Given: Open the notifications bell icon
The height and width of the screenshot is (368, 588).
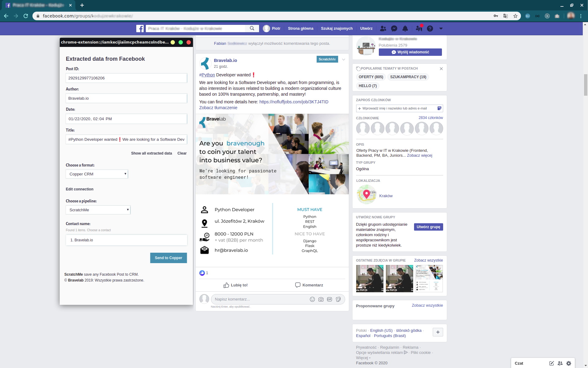Looking at the screenshot, I should pyautogui.click(x=405, y=29).
